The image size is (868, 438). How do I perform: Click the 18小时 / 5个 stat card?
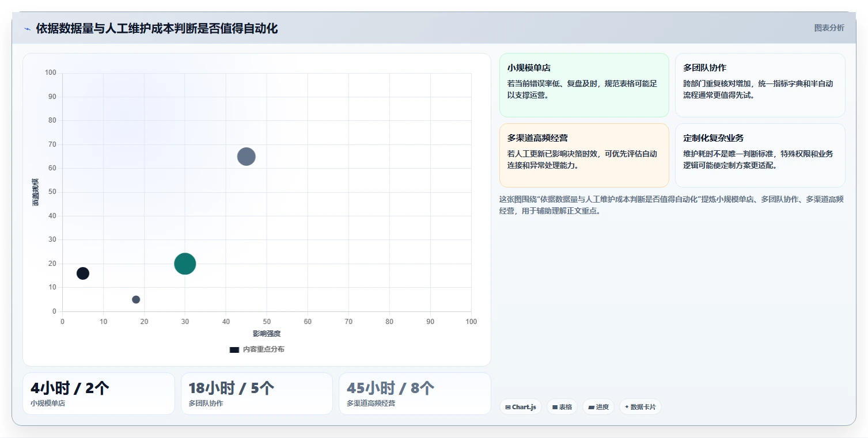256,394
